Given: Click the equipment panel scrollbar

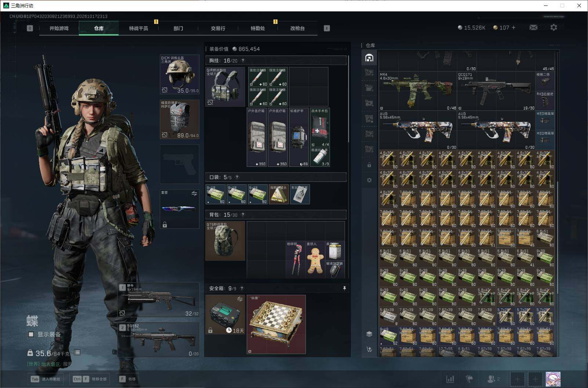Looking at the screenshot, I should coord(349,99).
